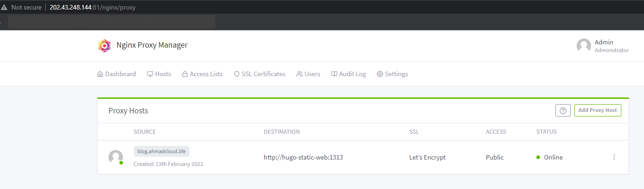Image resolution: width=644 pixels, height=189 pixels.
Task: Click the browser address bar URL
Action: (x=92, y=7)
